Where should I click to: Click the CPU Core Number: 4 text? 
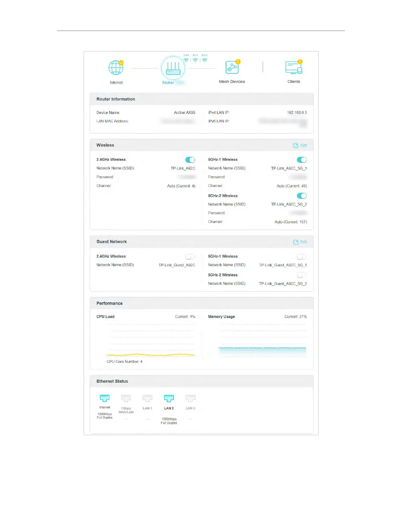[124, 362]
